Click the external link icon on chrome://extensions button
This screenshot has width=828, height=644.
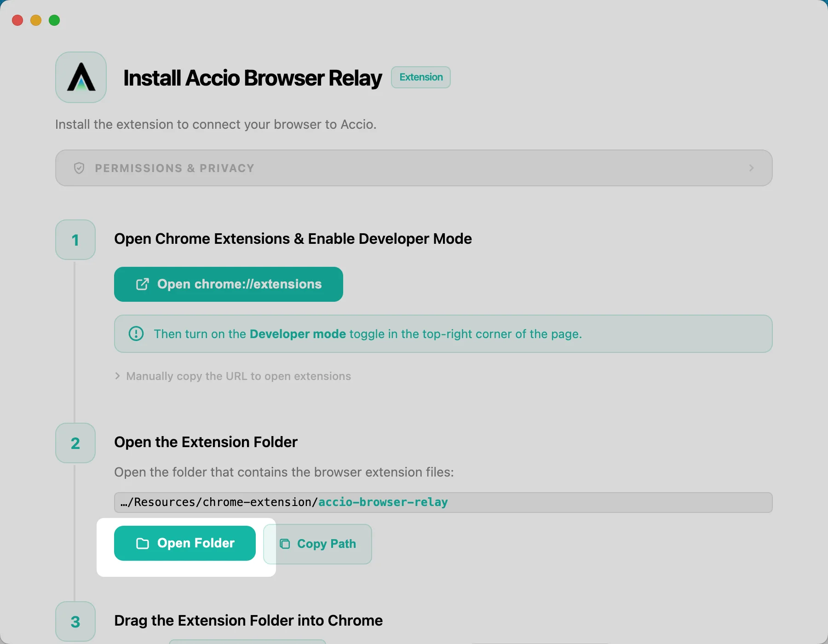click(143, 284)
